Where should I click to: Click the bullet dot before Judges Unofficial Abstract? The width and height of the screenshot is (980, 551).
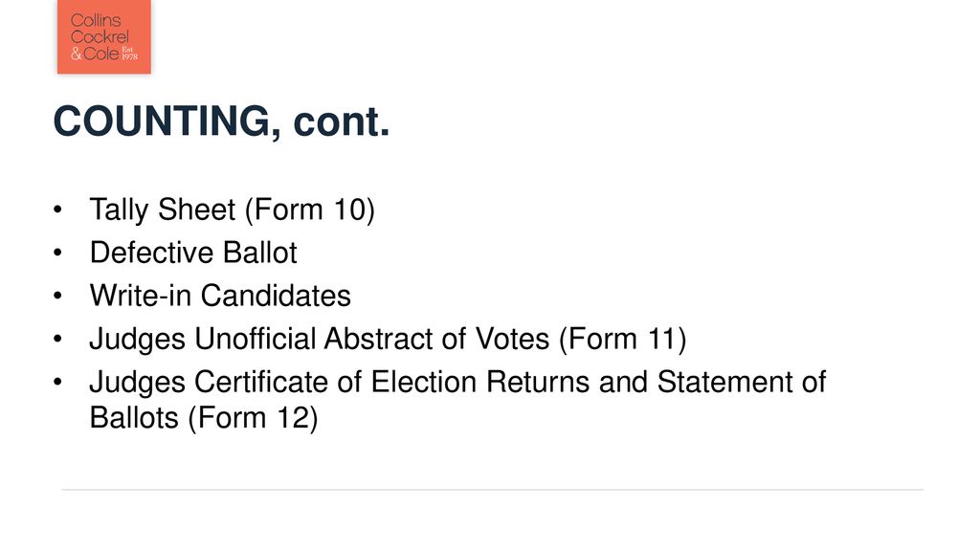pyautogui.click(x=58, y=339)
